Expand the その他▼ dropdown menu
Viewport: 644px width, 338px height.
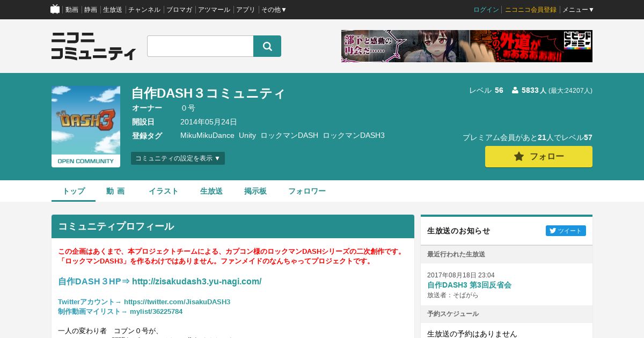(x=274, y=10)
